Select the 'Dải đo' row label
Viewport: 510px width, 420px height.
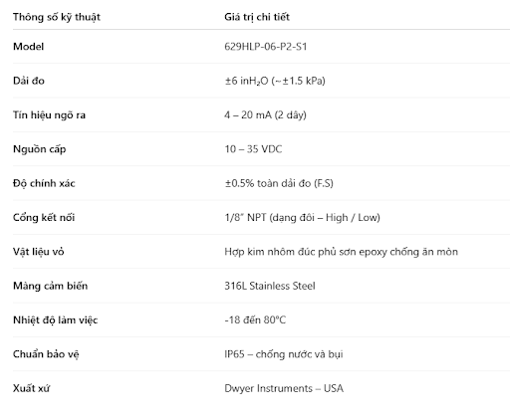29,81
